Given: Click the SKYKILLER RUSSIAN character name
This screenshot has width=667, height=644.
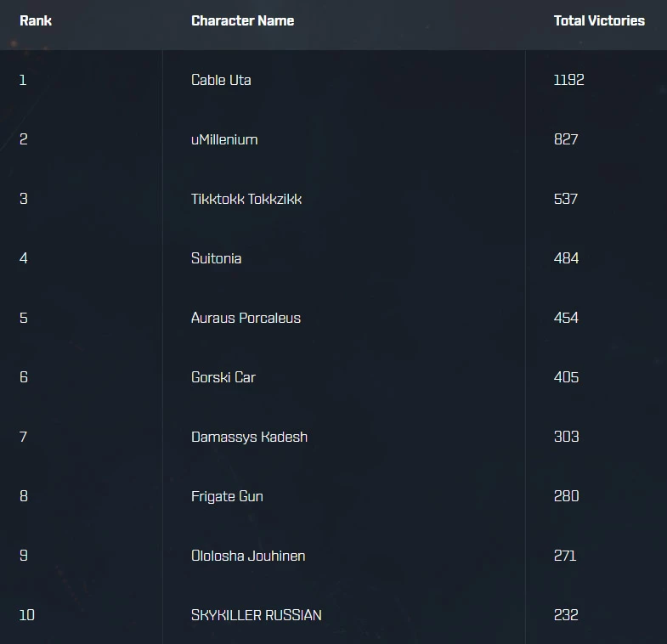Looking at the screenshot, I should (x=256, y=615).
